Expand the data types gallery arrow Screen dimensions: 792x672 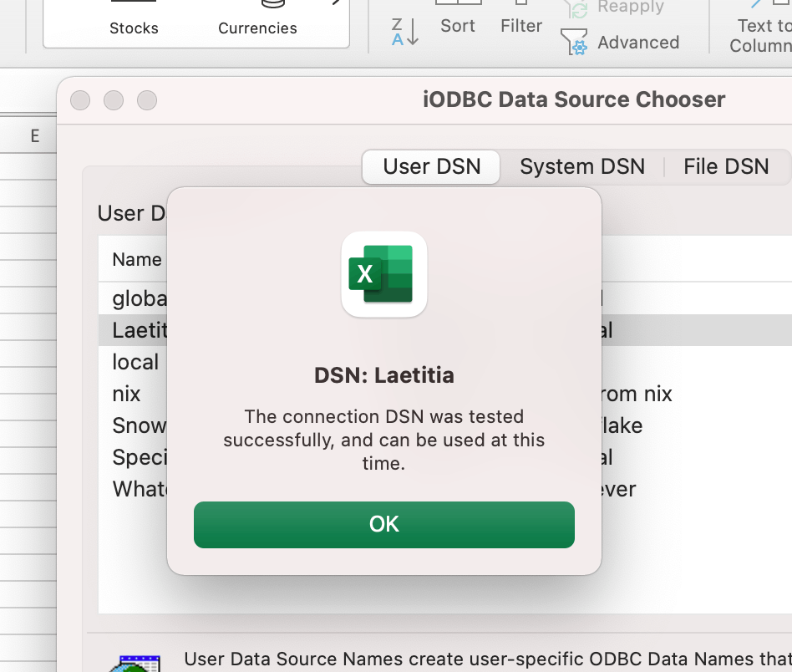tap(335, 3)
